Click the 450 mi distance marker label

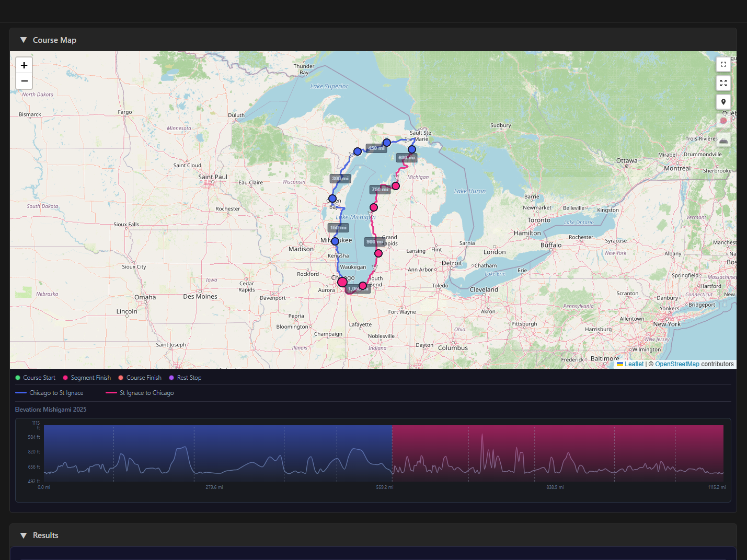376,148
